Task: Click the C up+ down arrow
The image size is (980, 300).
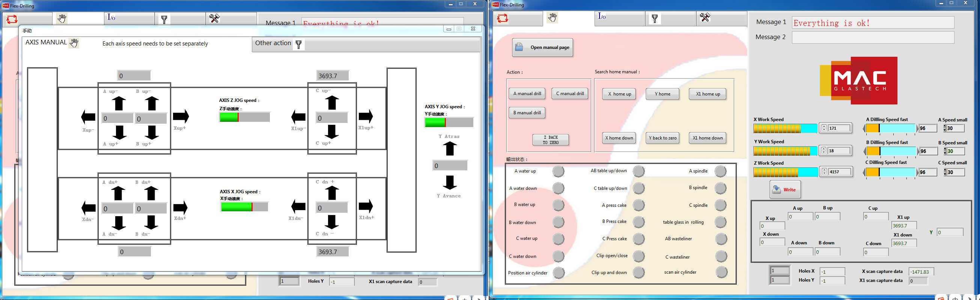Action: pyautogui.click(x=332, y=132)
